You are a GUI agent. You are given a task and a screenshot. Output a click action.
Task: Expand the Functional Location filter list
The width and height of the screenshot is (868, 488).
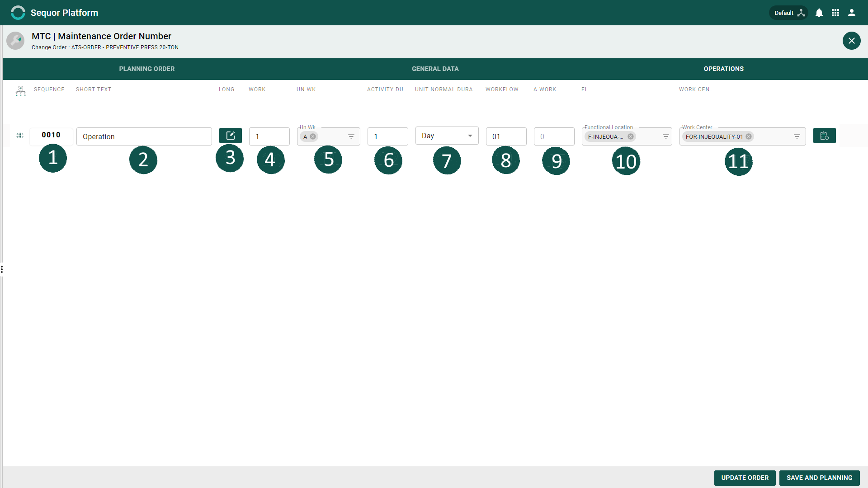pos(666,136)
